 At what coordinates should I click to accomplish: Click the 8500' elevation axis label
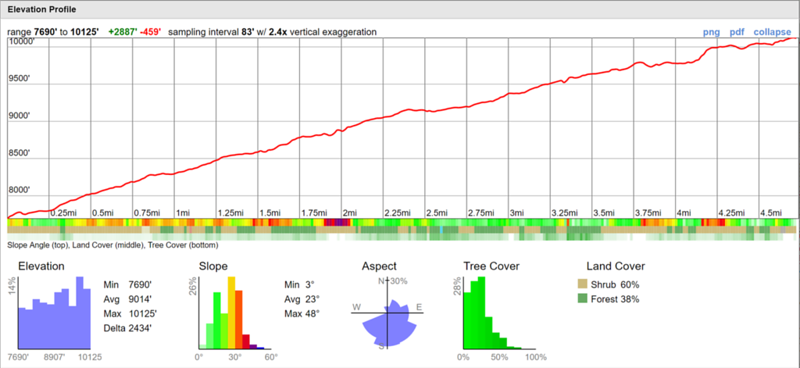19,152
